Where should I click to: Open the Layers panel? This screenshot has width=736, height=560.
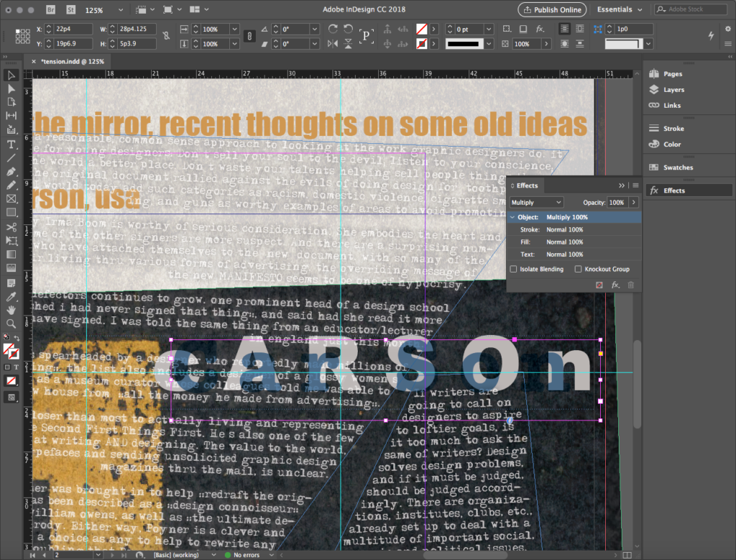click(673, 90)
